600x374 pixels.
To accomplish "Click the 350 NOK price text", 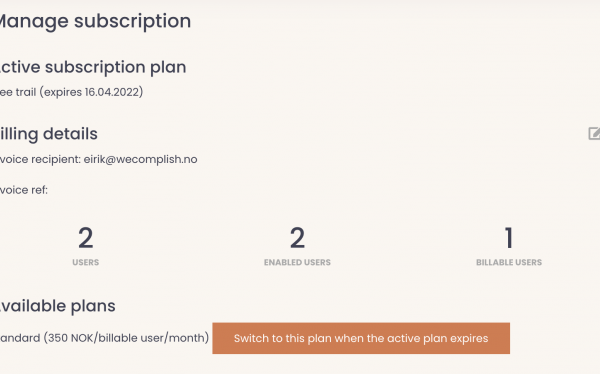I will point(71,338).
